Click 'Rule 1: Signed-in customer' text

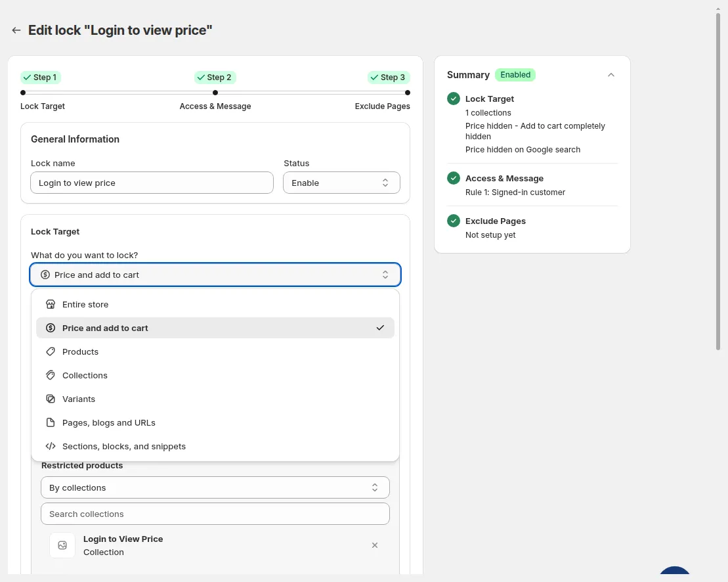[x=515, y=192]
